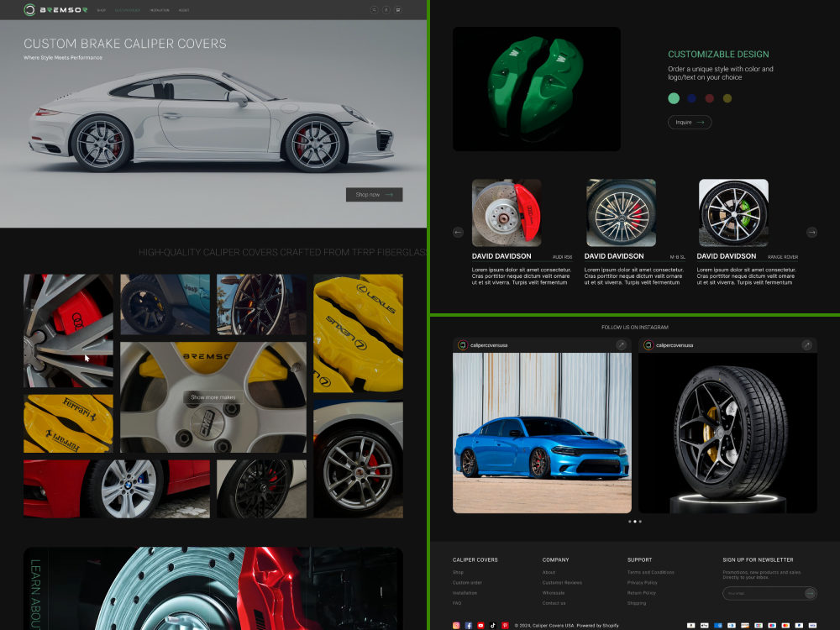The height and width of the screenshot is (630, 840).
Task: Open the silver Porsche wheel gallery image
Action: tap(358, 459)
